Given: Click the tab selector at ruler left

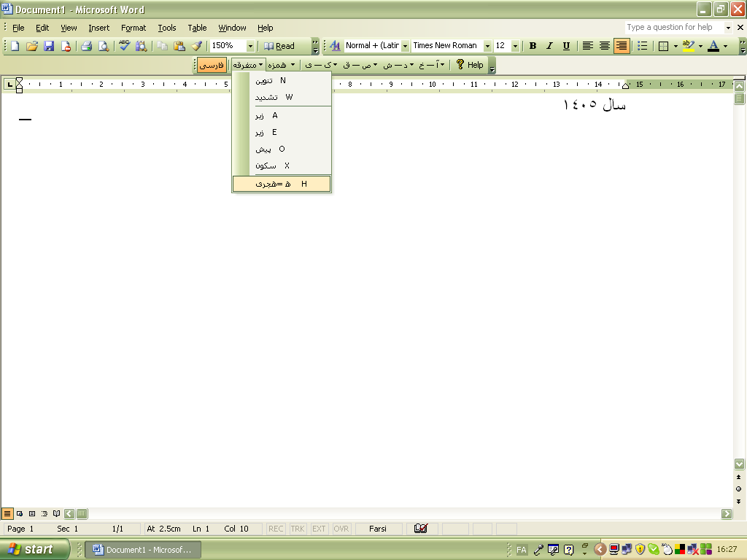Looking at the screenshot, I should coord(9,85).
